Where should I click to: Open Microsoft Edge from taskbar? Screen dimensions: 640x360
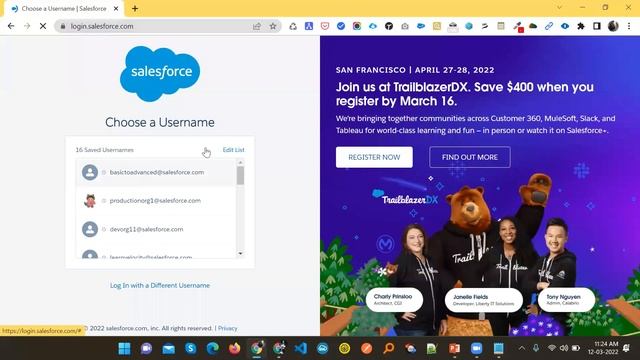tap(213, 349)
